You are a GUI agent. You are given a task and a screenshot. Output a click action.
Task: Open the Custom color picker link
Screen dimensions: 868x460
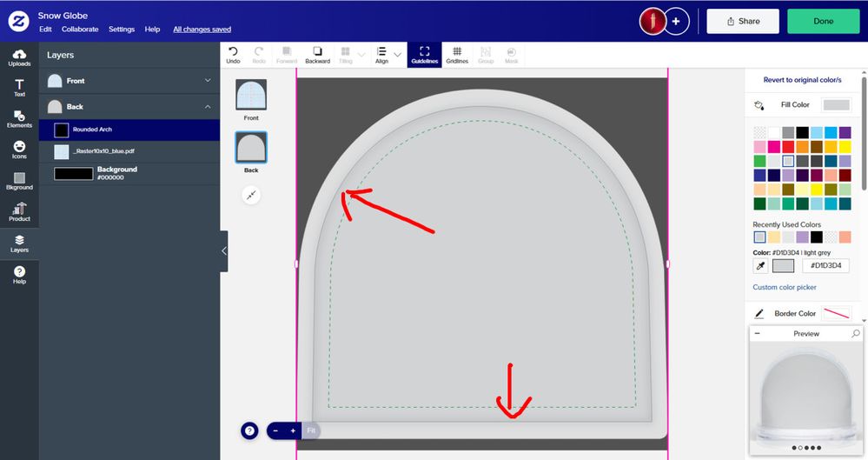[785, 287]
